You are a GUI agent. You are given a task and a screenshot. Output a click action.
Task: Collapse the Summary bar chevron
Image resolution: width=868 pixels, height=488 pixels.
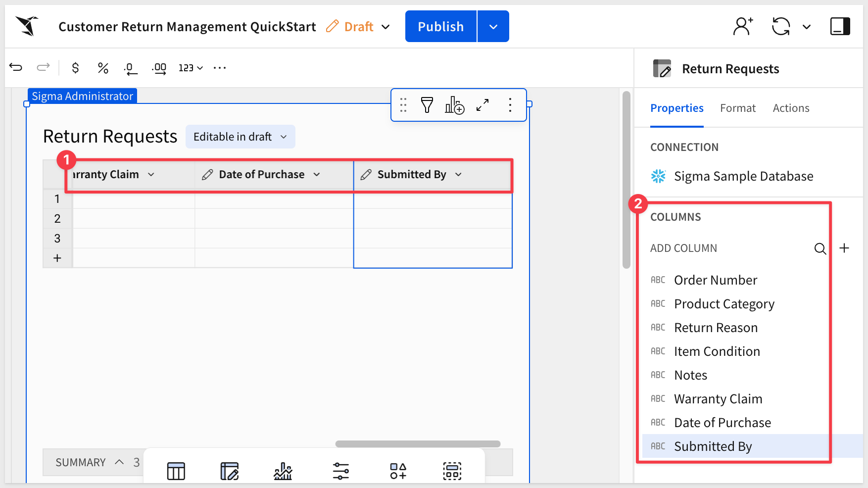[x=119, y=462]
